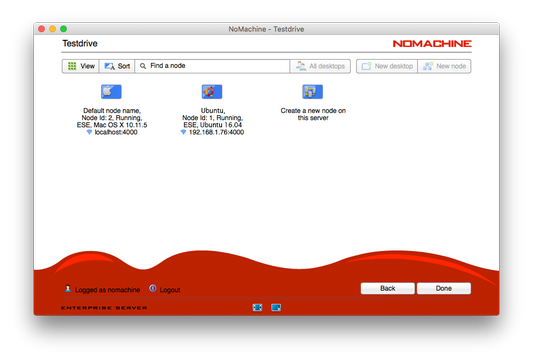Viewport: 533px width, 364px height.
Task: Click the second monitor icon in the bottom bar
Action: pyautogui.click(x=276, y=308)
